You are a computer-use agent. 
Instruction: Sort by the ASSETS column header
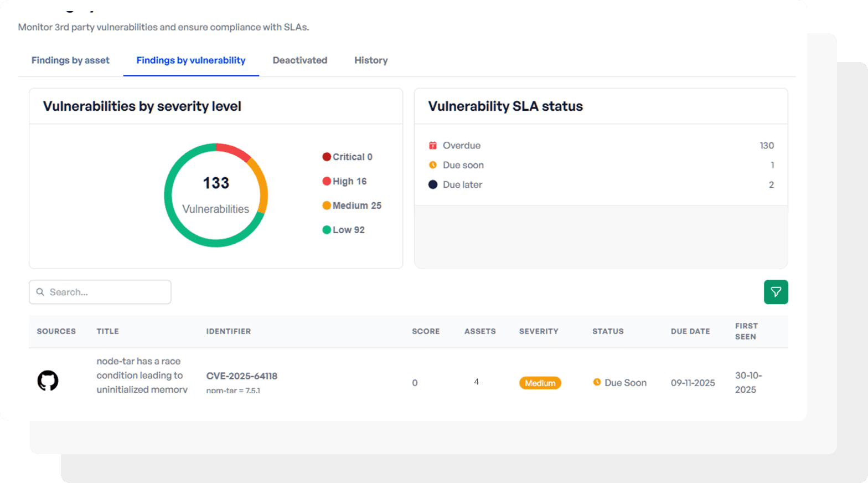tap(480, 331)
